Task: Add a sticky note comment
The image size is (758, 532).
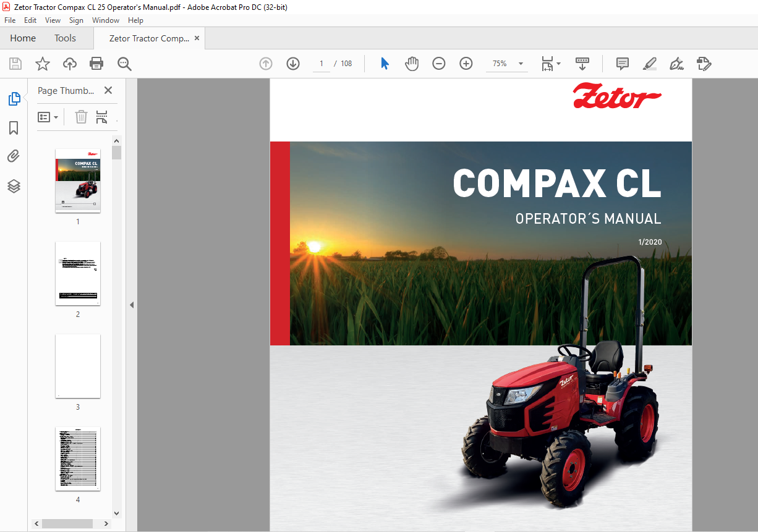Action: click(623, 64)
